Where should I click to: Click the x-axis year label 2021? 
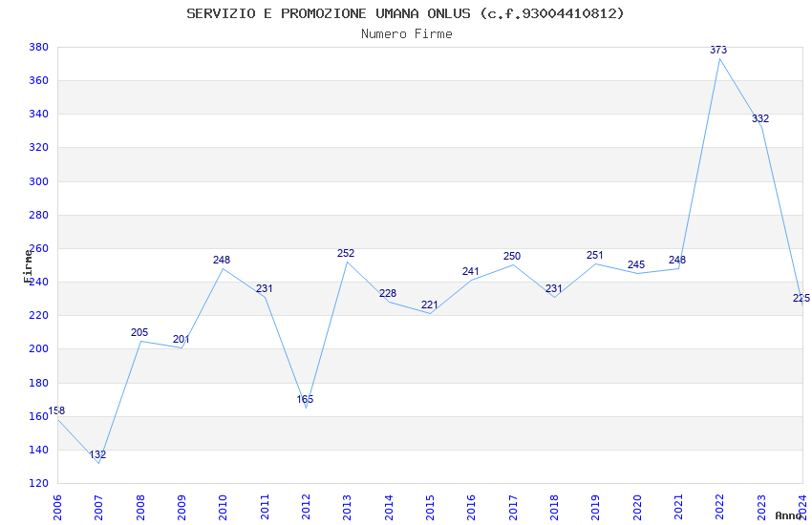click(x=679, y=508)
